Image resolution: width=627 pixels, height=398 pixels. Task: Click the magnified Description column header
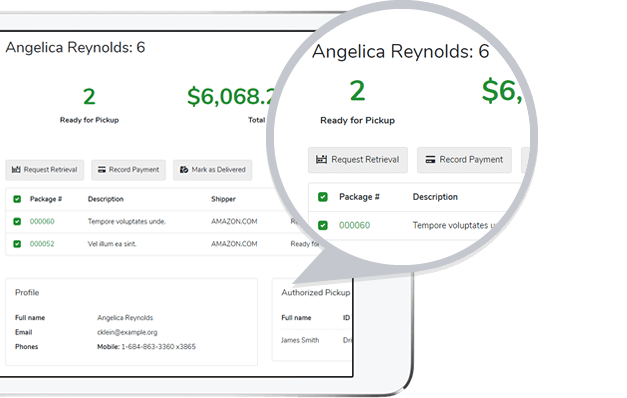coord(435,197)
